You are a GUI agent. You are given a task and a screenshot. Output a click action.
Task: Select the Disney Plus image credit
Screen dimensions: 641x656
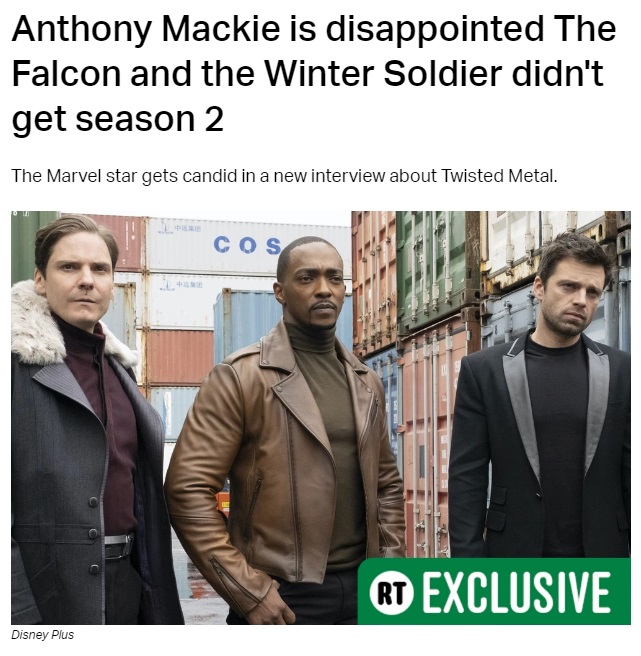(42, 635)
